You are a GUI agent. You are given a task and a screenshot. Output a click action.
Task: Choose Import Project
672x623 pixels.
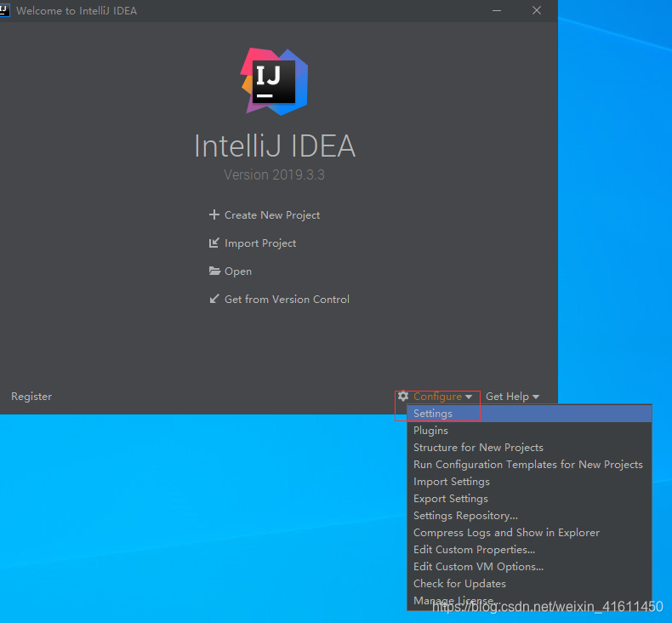260,243
